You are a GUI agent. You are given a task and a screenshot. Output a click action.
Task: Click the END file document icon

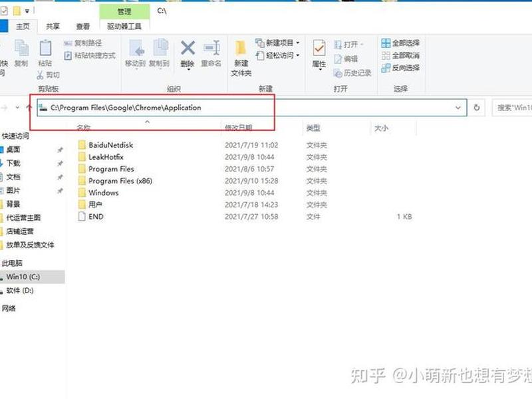(x=82, y=217)
